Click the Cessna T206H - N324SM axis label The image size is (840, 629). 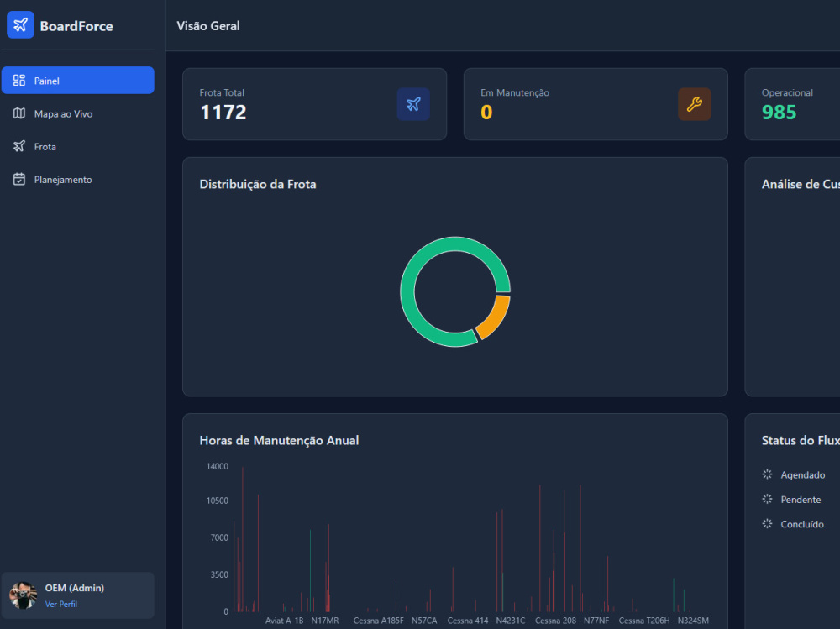[x=664, y=621]
